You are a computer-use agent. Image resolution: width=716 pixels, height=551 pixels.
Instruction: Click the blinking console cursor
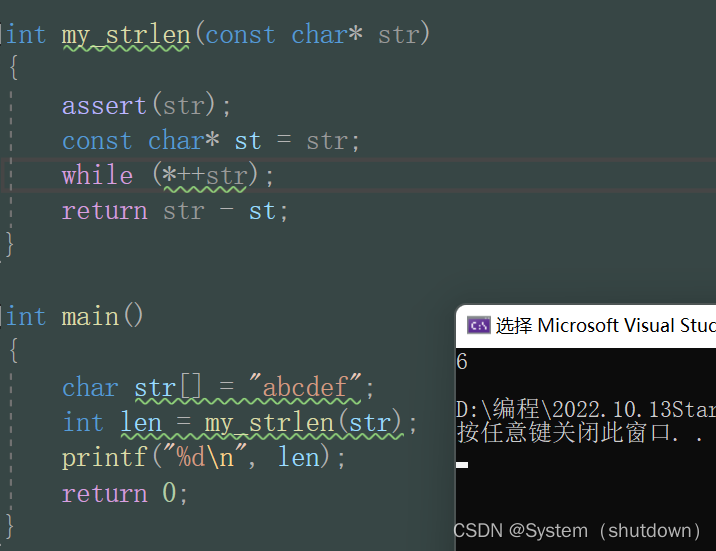(x=462, y=464)
